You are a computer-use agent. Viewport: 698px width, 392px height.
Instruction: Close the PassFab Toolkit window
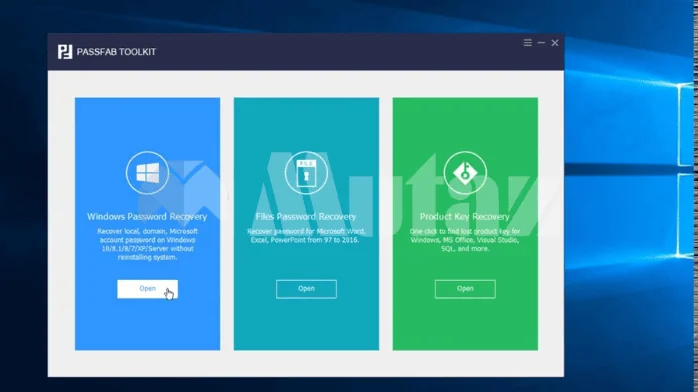[x=555, y=43]
